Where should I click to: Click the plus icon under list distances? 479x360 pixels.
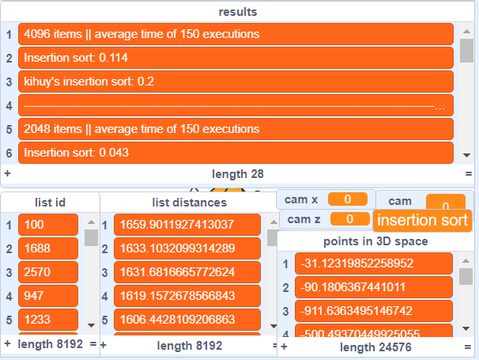(103, 345)
